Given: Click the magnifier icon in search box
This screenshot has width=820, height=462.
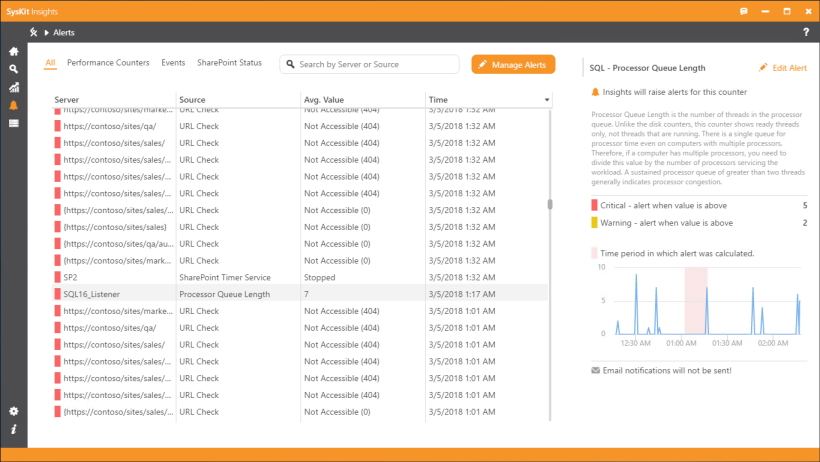Looking at the screenshot, I should point(291,64).
